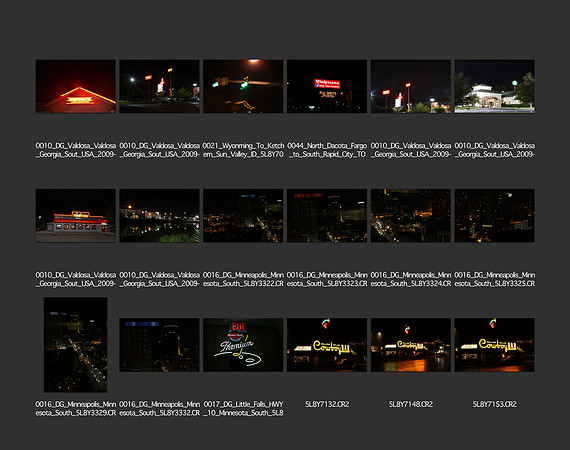Click filename ending SL8Y3324.CR
This screenshot has height=450, width=570.
410,279
